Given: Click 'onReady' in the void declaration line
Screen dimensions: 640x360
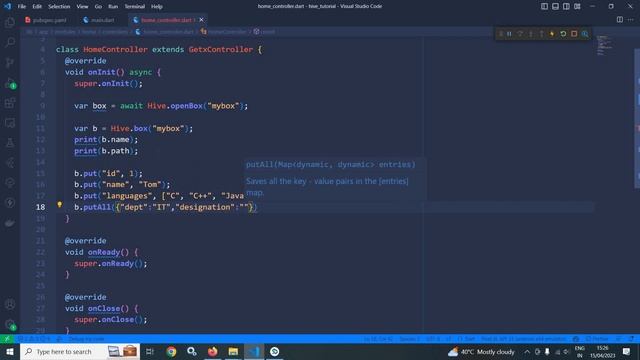Looking at the screenshot, I should point(104,252).
